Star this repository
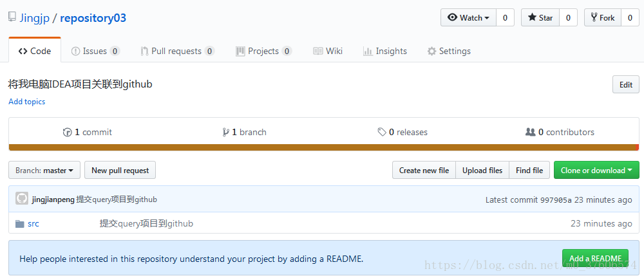The height and width of the screenshot is (278, 644). click(x=540, y=17)
